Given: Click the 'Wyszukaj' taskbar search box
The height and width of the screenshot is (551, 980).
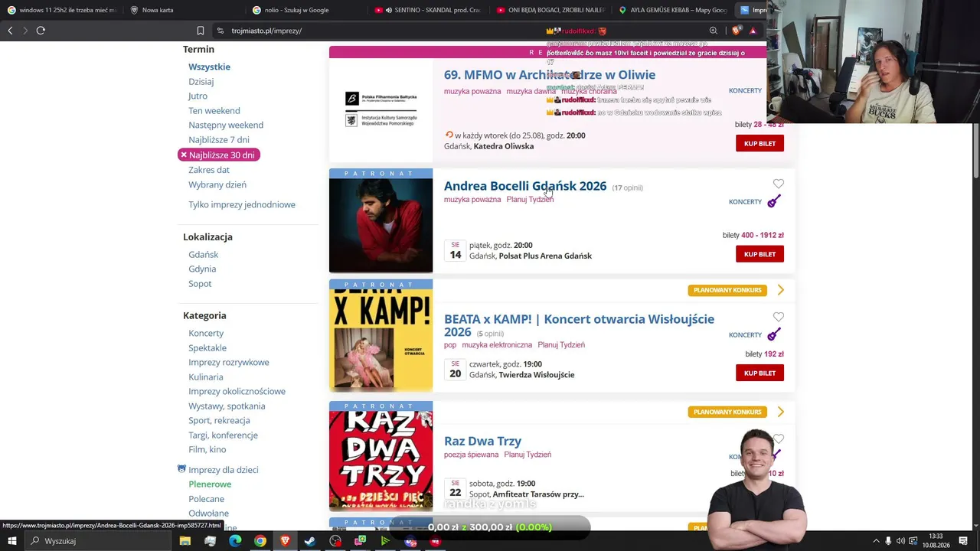Looking at the screenshot, I should pyautogui.click(x=100, y=541).
